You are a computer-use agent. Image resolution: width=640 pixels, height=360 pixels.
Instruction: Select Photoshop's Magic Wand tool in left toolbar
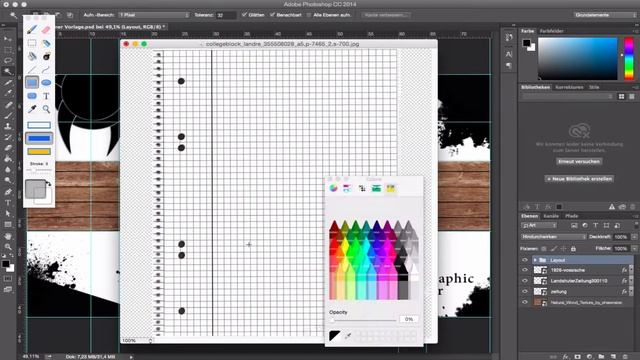point(8,71)
